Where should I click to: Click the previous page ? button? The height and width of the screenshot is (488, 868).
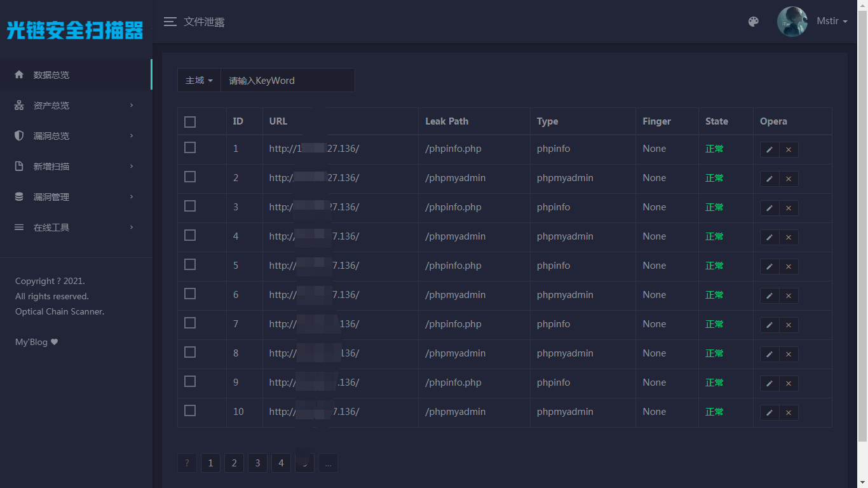pyautogui.click(x=187, y=463)
